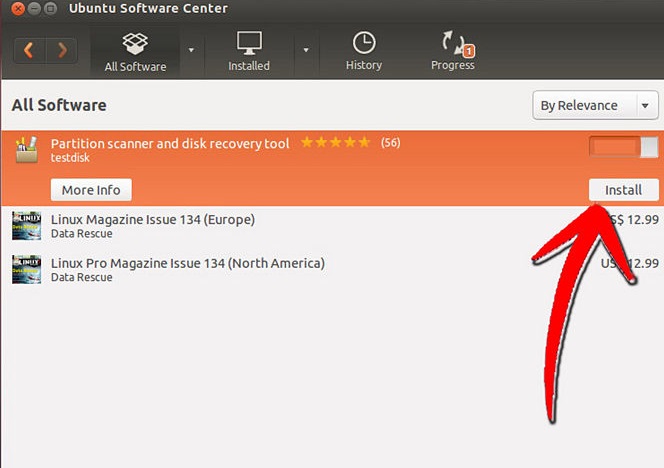Click the Linux Pro Magazine cover thumbnail
Image resolution: width=664 pixels, height=468 pixels.
[x=26, y=269]
